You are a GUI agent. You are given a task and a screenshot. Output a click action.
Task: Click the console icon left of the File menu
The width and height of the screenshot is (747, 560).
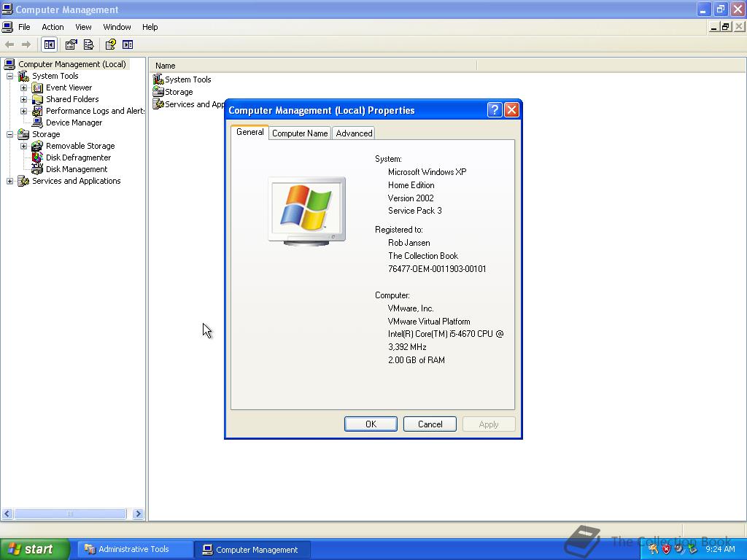[x=7, y=27]
